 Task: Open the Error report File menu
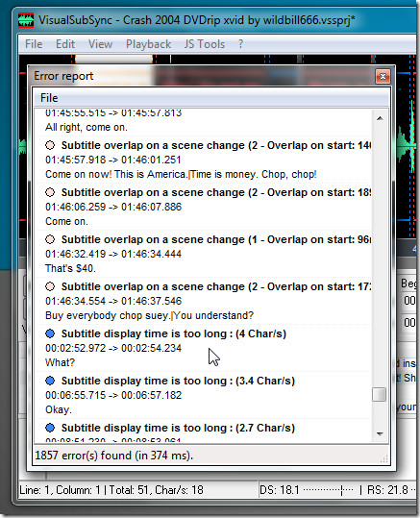[49, 98]
